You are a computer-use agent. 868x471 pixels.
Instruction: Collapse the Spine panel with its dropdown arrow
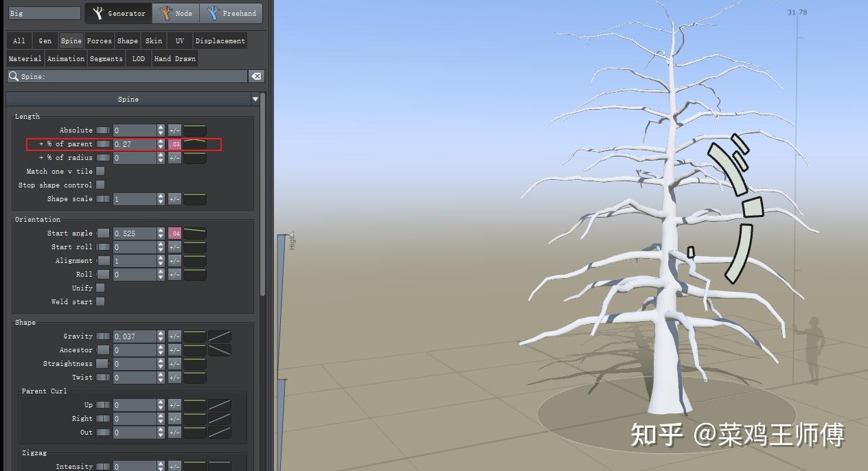pos(255,99)
